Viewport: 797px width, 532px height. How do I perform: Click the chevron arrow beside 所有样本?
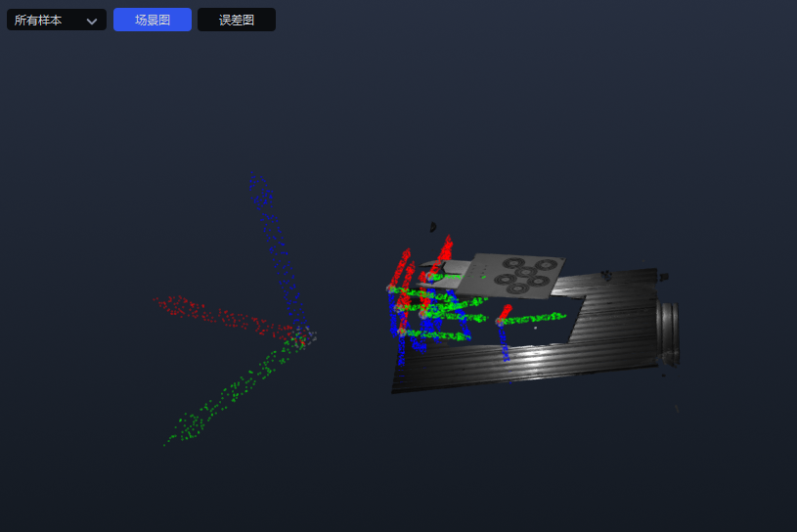click(92, 21)
